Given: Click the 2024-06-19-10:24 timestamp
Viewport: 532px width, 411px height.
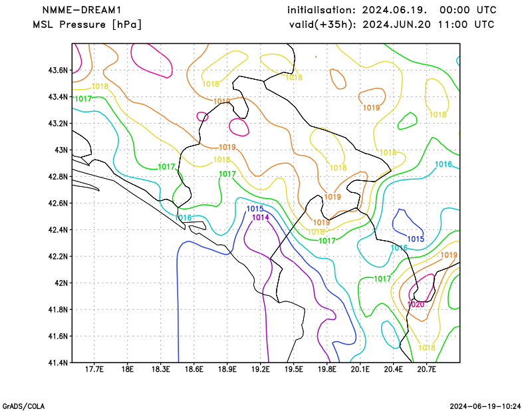Looking at the screenshot, I should coord(485,406).
